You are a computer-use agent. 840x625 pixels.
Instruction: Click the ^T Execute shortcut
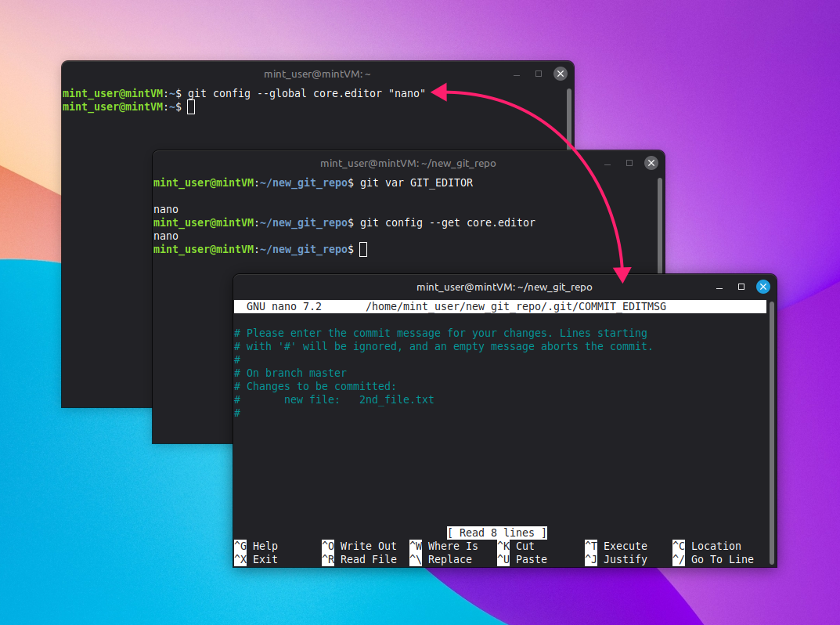[x=616, y=546]
